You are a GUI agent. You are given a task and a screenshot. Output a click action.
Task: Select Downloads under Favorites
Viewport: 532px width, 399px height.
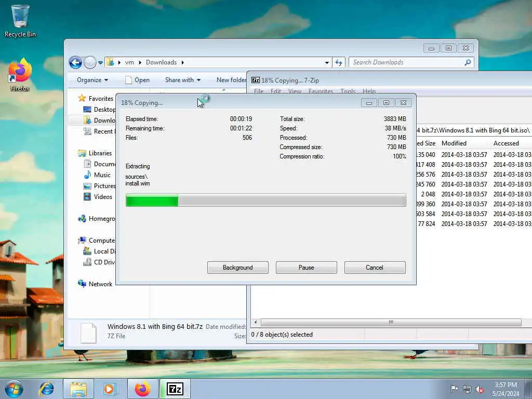click(99, 121)
